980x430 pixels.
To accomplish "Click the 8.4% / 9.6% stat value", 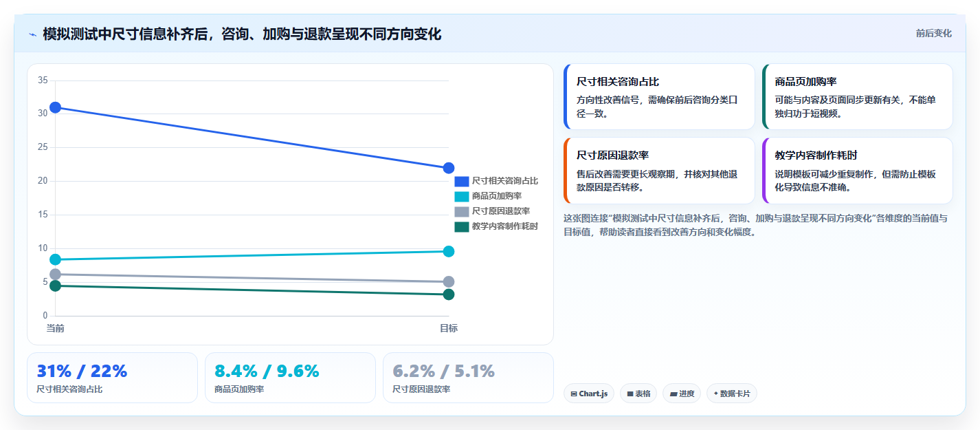I will coord(267,372).
